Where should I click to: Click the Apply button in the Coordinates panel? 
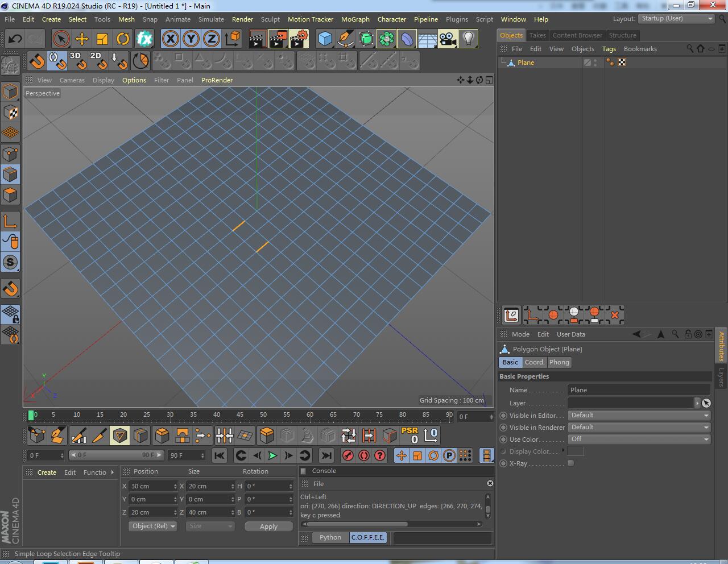point(268,526)
